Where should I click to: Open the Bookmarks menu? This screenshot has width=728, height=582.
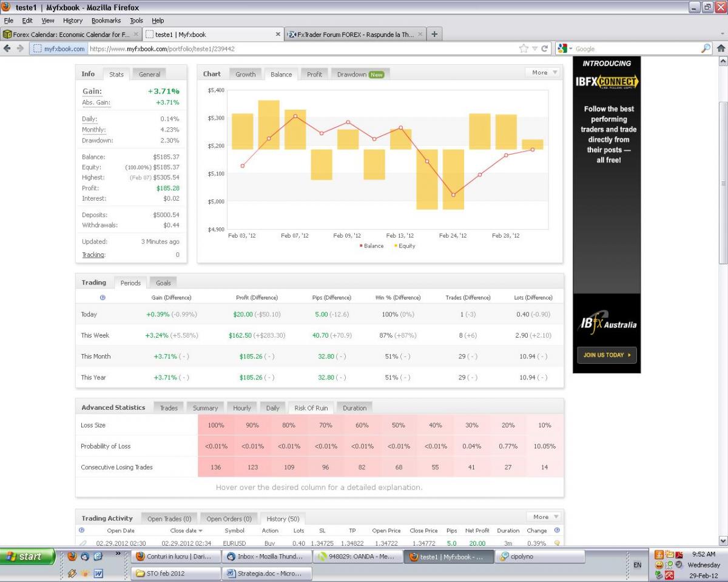click(106, 21)
